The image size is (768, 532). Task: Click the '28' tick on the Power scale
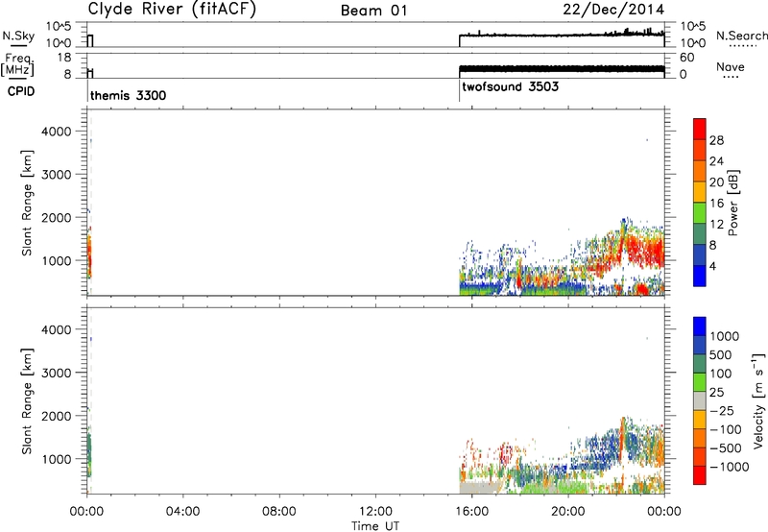(716, 140)
